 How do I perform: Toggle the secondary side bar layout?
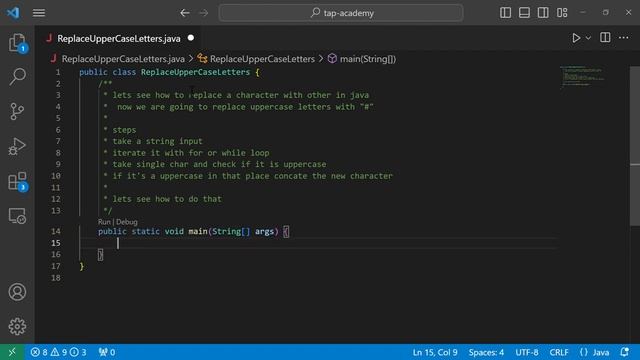pos(543,13)
